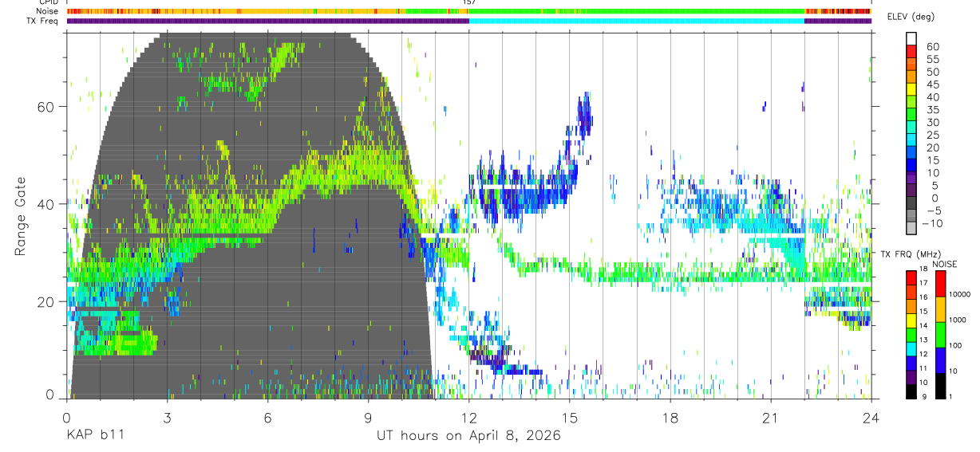The height and width of the screenshot is (452, 980).
Task: Pick the cyan segment of ELEV color bar
Action: tap(912, 140)
